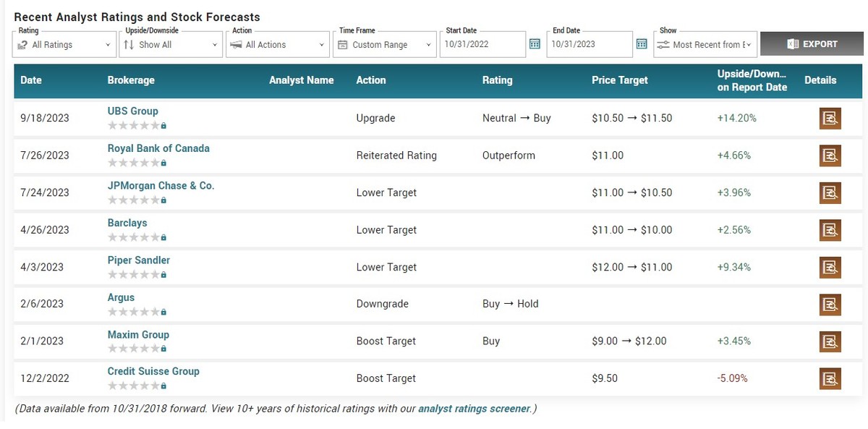
Task: Open details icon for UBS Group row
Action: tap(830, 118)
